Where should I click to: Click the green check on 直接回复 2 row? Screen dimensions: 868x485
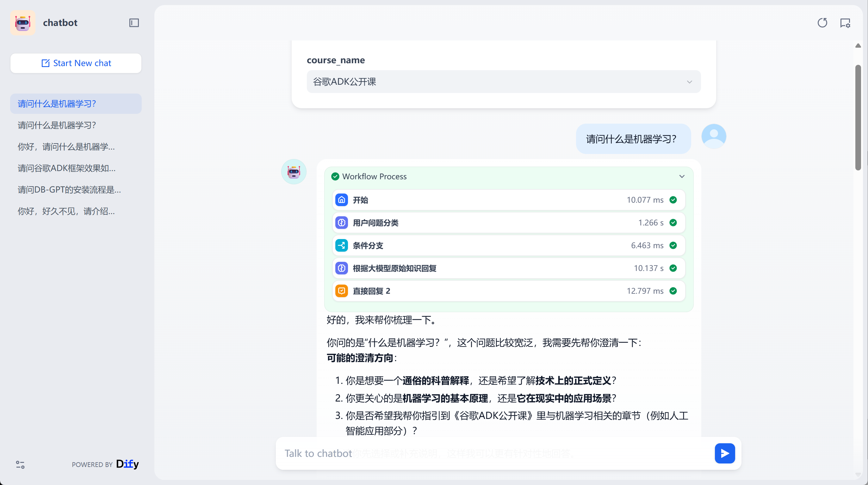pyautogui.click(x=673, y=291)
